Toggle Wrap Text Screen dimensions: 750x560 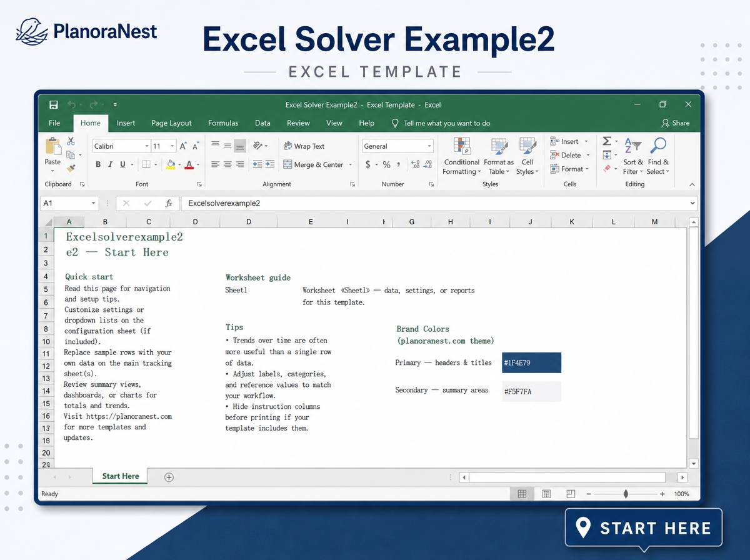click(x=304, y=146)
